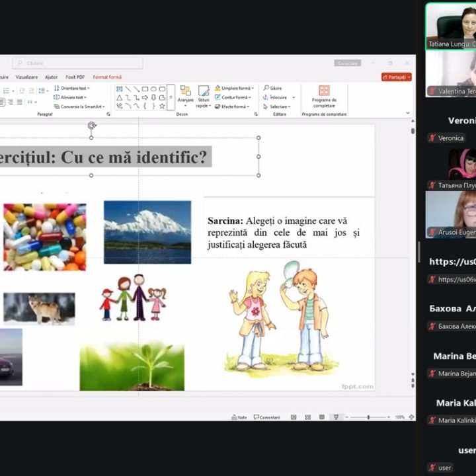Open the Note pane from status bar
476x476 pixels.
pyautogui.click(x=239, y=417)
